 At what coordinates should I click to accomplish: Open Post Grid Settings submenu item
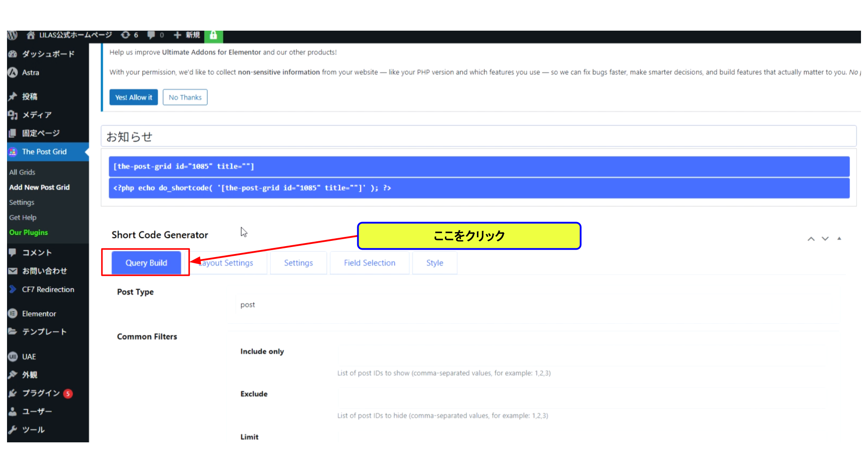pyautogui.click(x=21, y=202)
